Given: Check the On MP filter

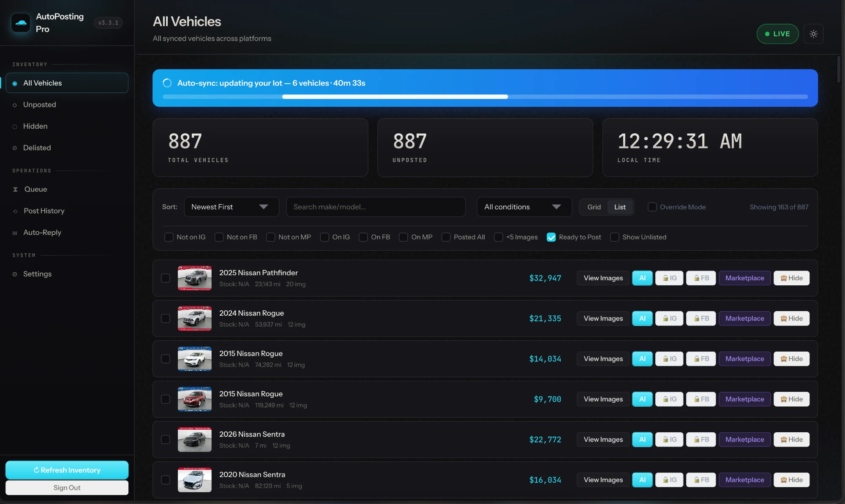Looking at the screenshot, I should coord(403,237).
